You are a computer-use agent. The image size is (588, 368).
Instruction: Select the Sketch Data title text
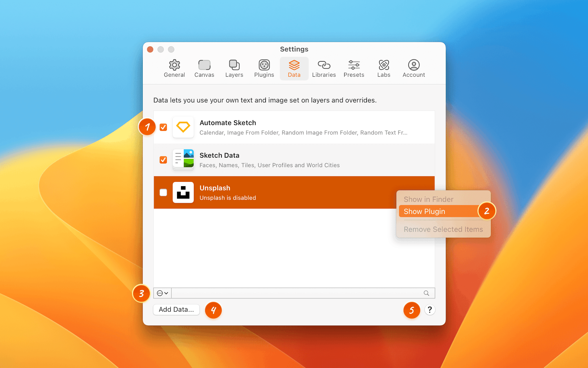click(219, 155)
